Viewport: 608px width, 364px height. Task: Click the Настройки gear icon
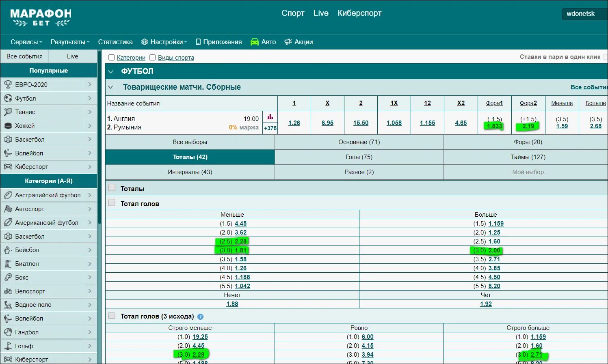coord(144,42)
